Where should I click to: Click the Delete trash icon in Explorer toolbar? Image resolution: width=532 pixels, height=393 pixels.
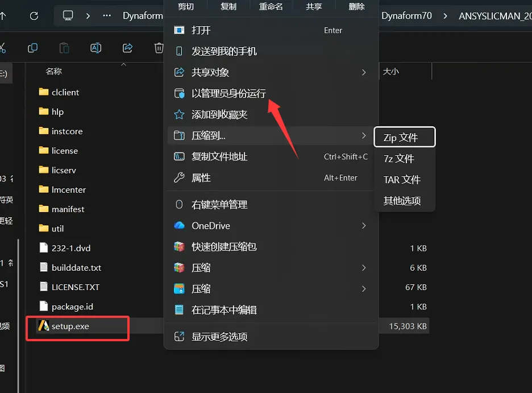[x=159, y=48]
